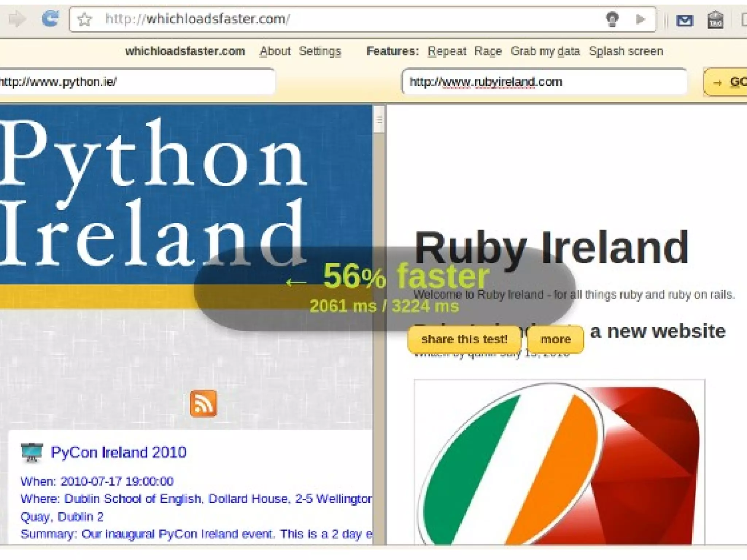Viewport: 747px width, 560px height.
Task: Click the Welcome to Ruby Ireland tagline
Action: (574, 294)
